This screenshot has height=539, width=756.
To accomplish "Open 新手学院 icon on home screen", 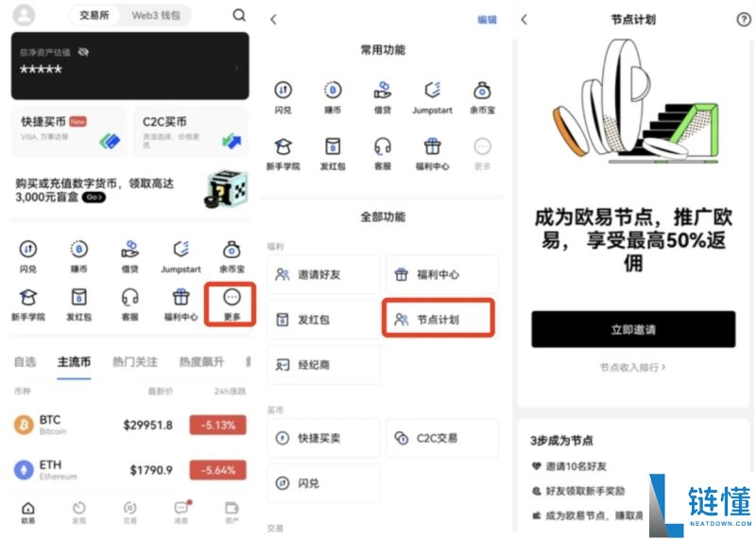I will coord(28,304).
